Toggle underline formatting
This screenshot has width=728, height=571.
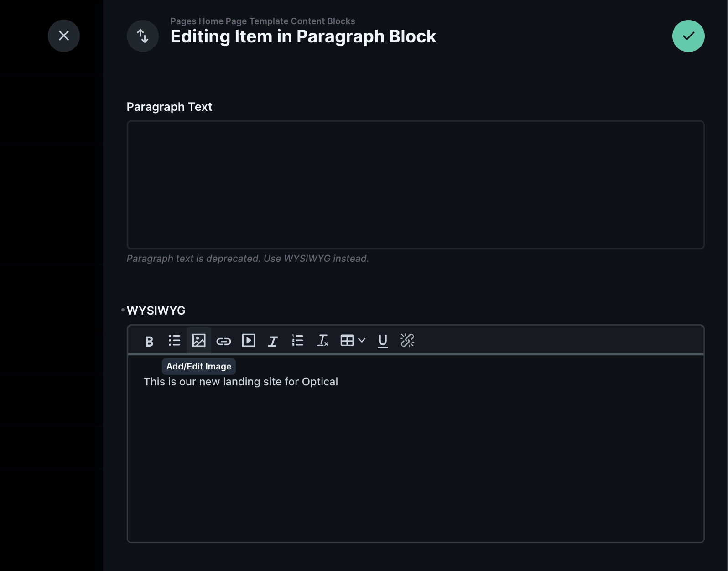[x=383, y=341]
